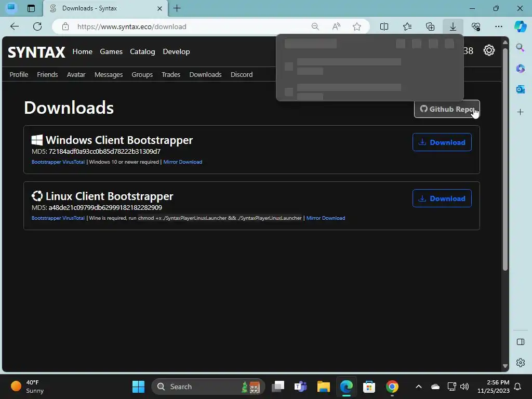Go back to the previous page
The height and width of the screenshot is (399, 532).
click(x=14, y=26)
